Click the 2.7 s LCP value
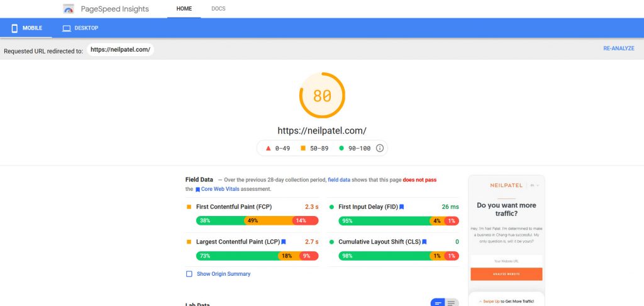The image size is (644, 306). click(312, 242)
